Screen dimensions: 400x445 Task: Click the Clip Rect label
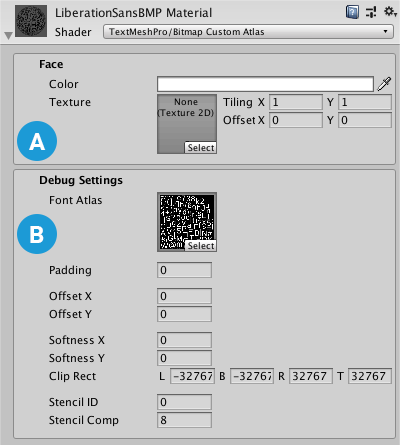72,376
